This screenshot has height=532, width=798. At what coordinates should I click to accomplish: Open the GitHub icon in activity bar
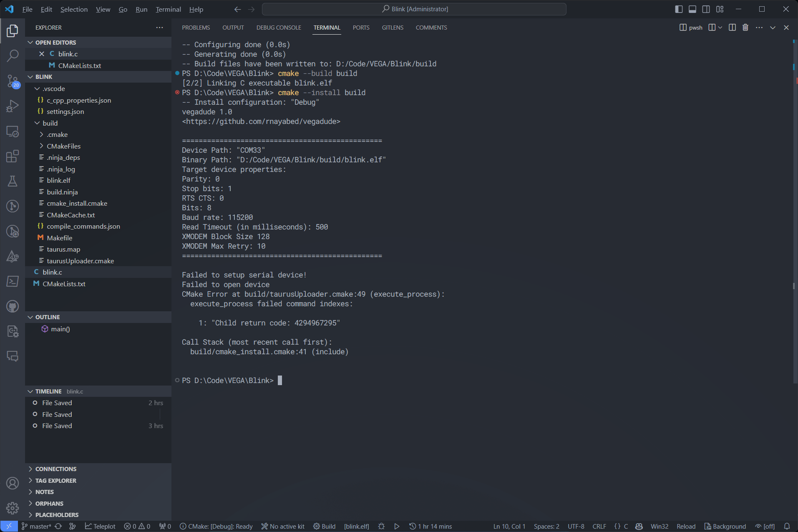coord(13,306)
